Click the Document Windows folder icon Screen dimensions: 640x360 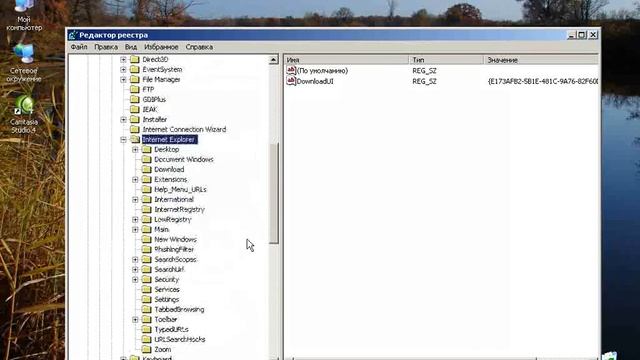(x=147, y=159)
